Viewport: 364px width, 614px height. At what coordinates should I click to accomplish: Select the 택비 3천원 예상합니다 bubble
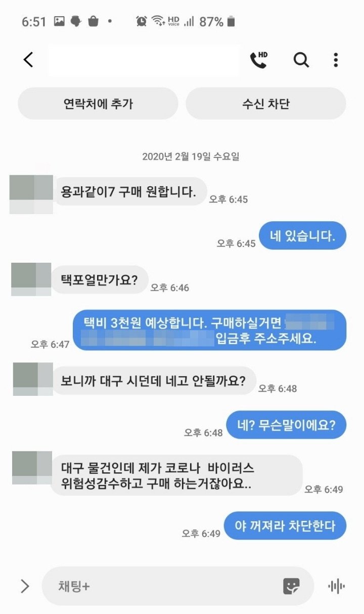[209, 331]
